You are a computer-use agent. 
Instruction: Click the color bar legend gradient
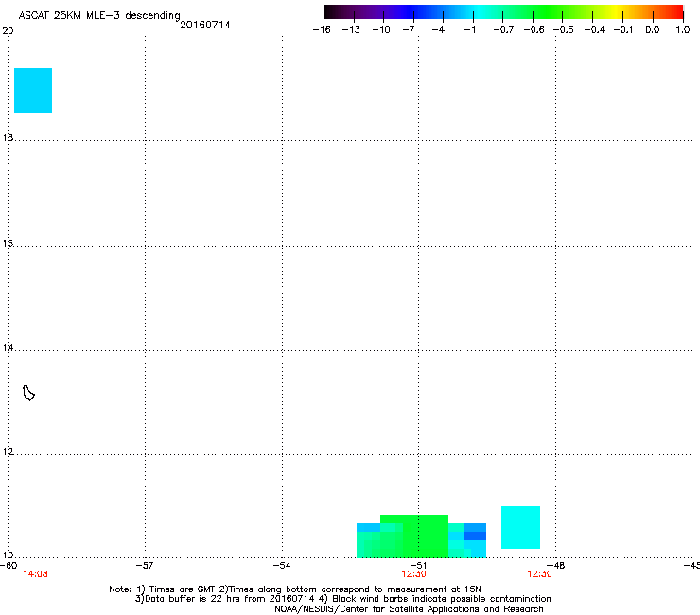tap(503, 11)
